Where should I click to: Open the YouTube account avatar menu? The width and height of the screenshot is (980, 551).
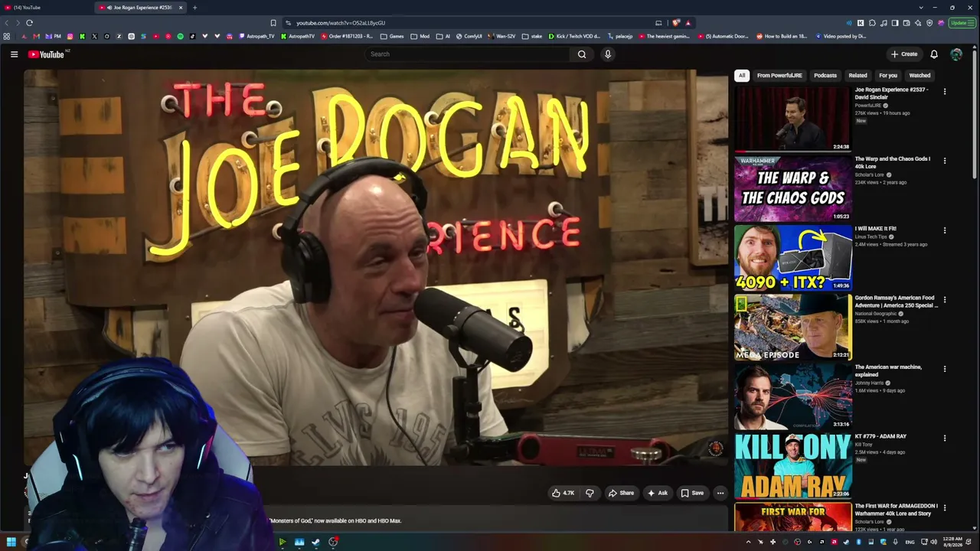click(x=956, y=54)
